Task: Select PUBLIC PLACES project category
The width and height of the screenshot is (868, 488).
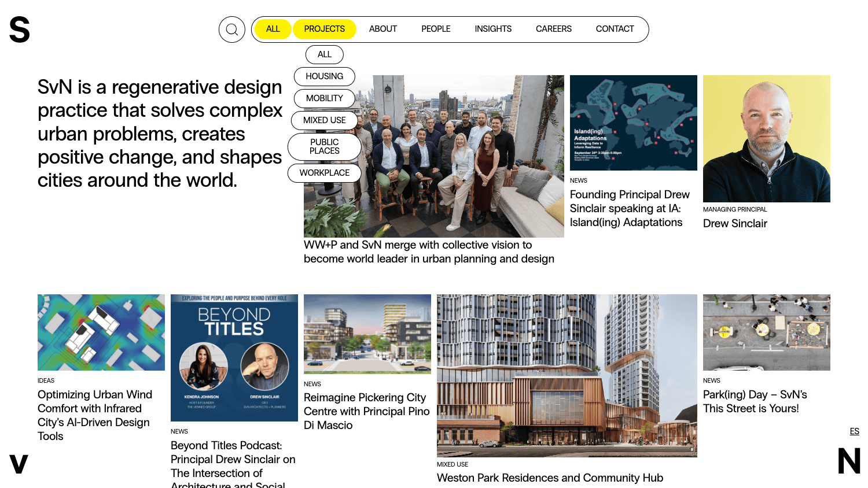Action: [x=325, y=146]
